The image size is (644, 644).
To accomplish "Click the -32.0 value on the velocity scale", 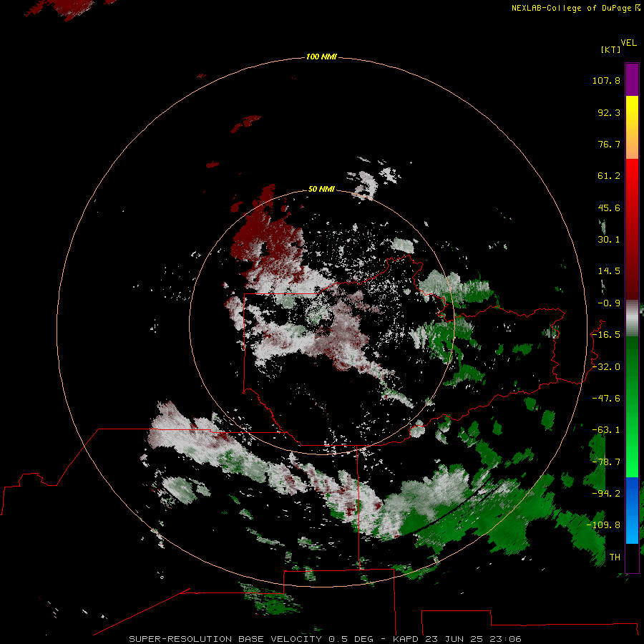I will coord(606,367).
